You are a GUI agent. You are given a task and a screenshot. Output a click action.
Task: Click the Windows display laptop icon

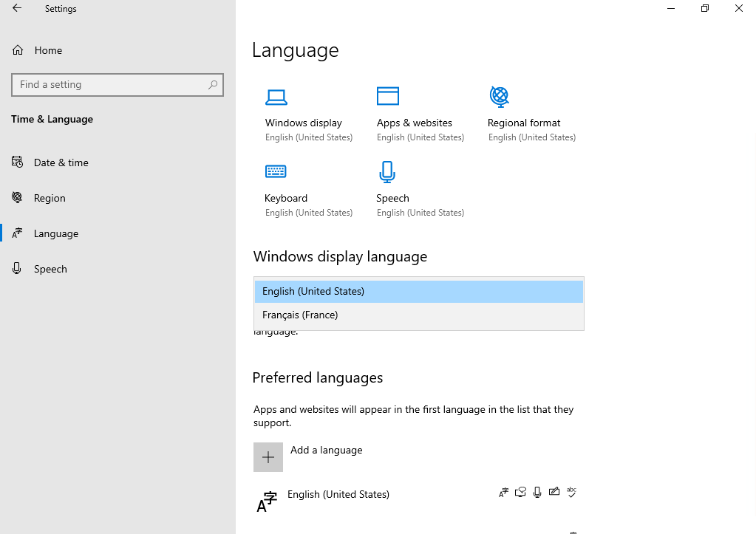coord(276,97)
